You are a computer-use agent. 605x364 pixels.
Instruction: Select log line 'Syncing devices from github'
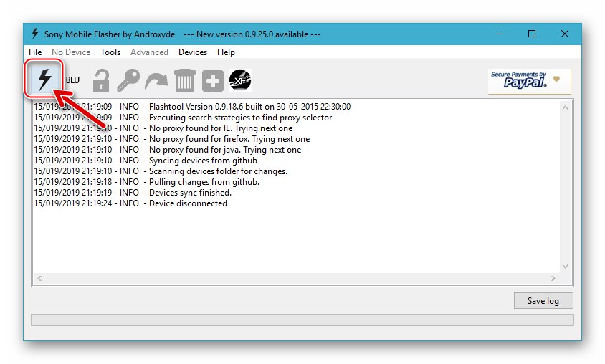pyautogui.click(x=146, y=161)
